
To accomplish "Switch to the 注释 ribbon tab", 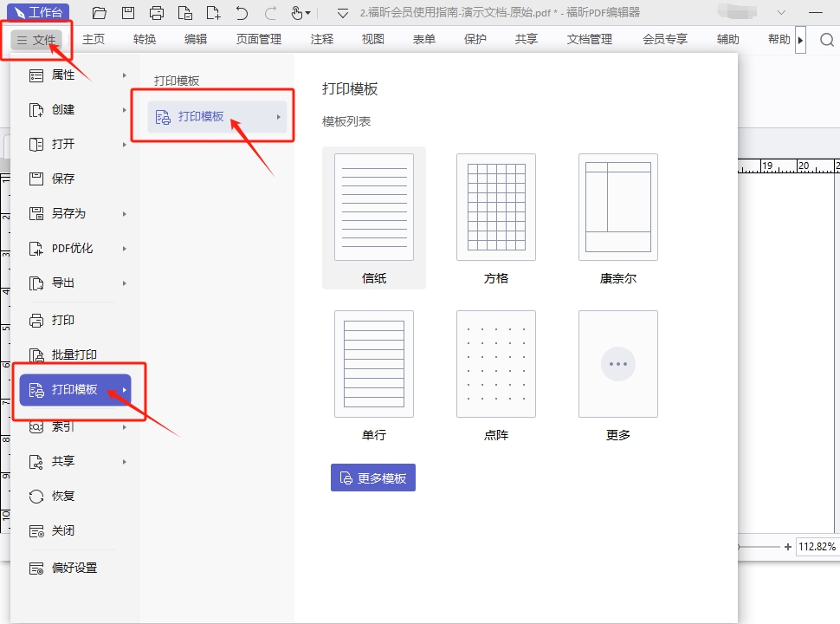I will click(322, 40).
